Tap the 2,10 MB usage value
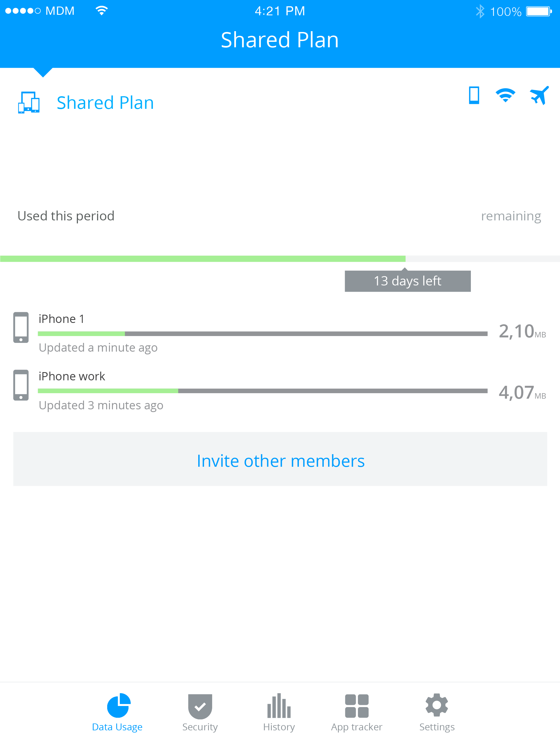Viewport: 560px width, 747px height. click(x=522, y=331)
